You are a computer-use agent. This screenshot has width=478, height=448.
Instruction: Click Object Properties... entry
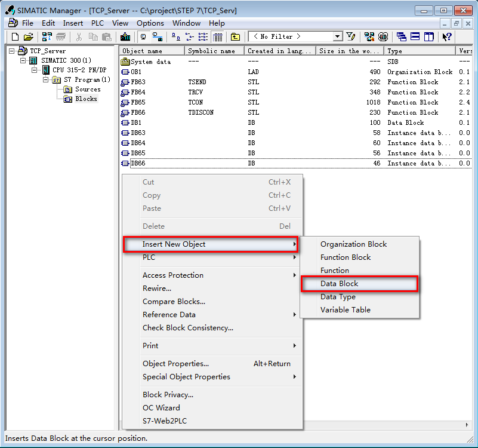[212, 364]
